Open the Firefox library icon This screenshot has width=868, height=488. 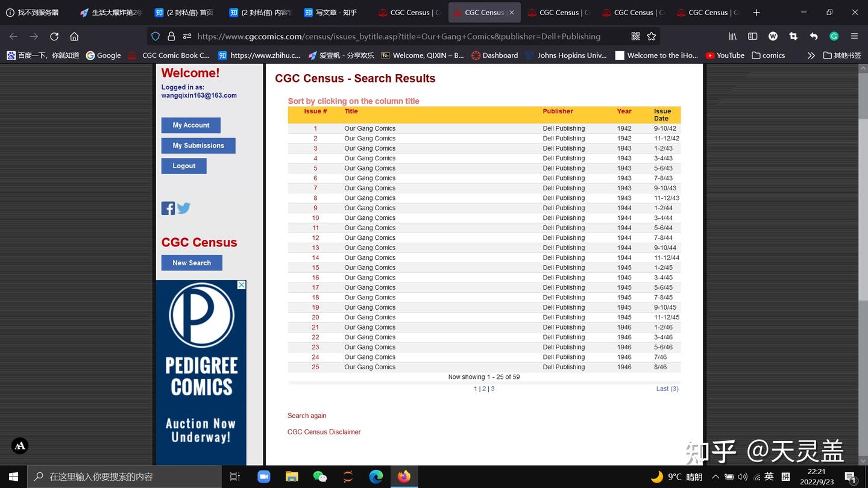(732, 36)
